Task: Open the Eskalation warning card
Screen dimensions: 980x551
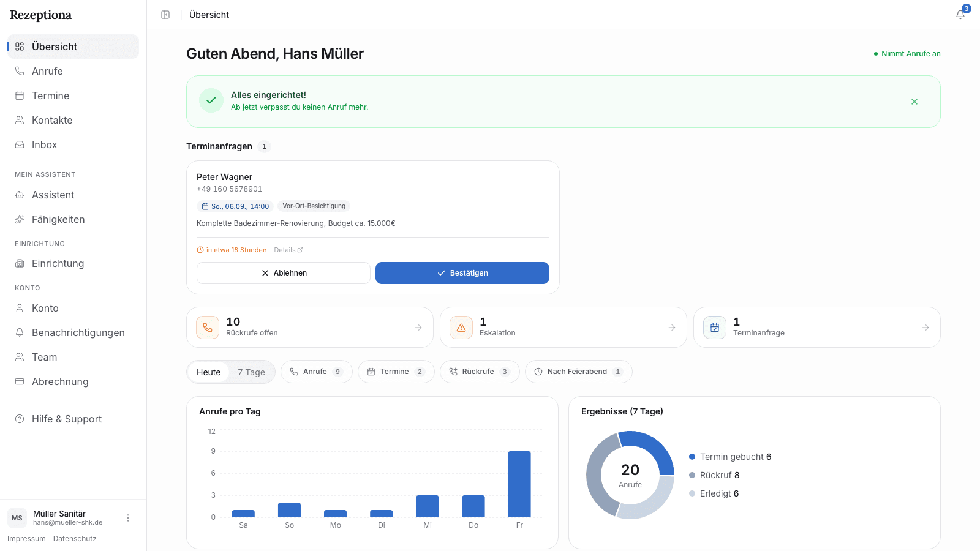Action: pos(563,328)
